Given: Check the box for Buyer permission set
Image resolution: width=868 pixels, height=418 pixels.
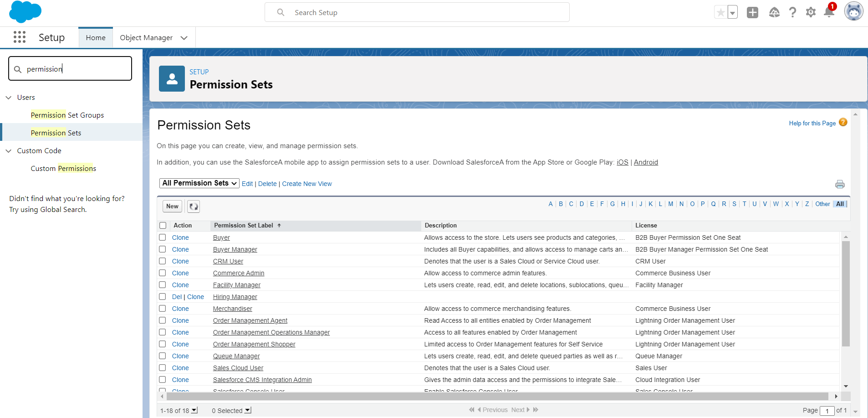Looking at the screenshot, I should (x=163, y=237).
